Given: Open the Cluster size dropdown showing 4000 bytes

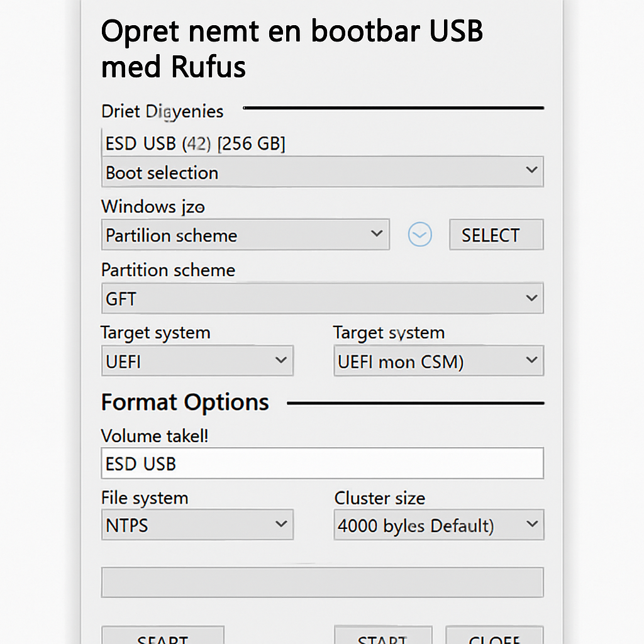Looking at the screenshot, I should [x=438, y=524].
